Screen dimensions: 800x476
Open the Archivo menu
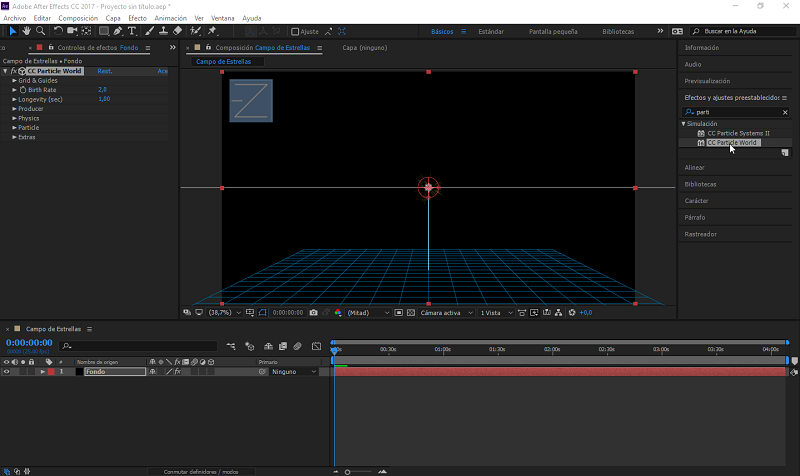tap(14, 18)
